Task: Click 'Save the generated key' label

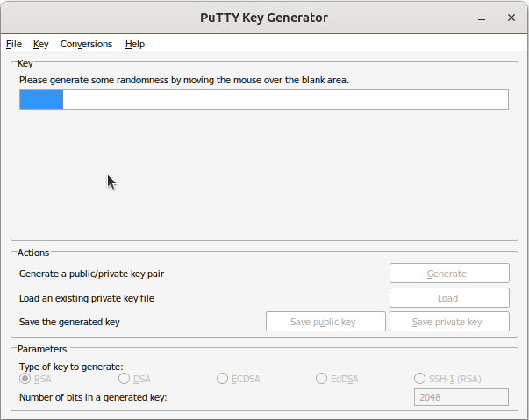Action: click(69, 322)
